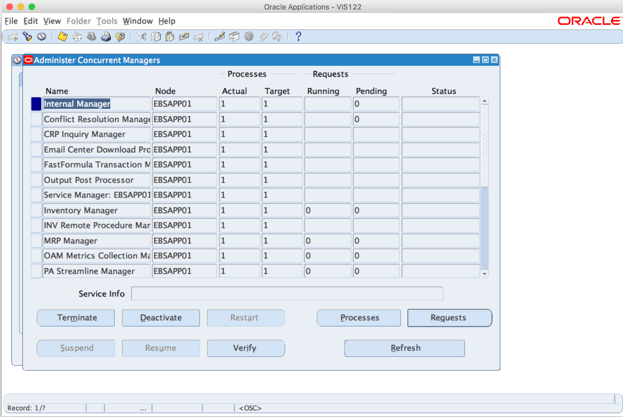Image resolution: width=623 pixels, height=417 pixels.
Task: Click the Copy toolbar icon
Action: [156, 37]
